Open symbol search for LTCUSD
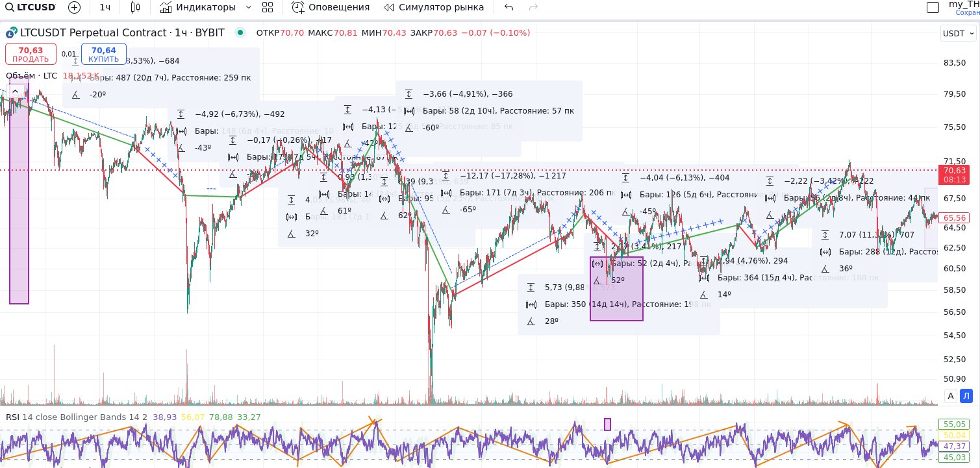This screenshot has width=980, height=468. click(30, 7)
